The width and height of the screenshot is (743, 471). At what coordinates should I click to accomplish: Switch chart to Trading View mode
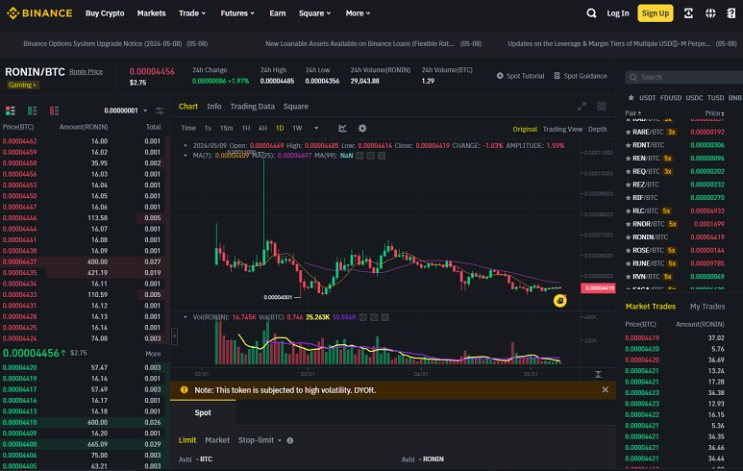pos(562,129)
